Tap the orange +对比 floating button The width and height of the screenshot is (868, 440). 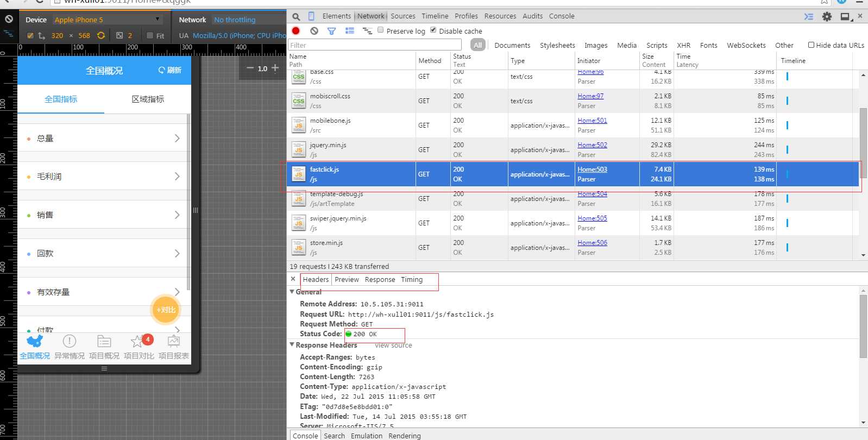(x=166, y=310)
